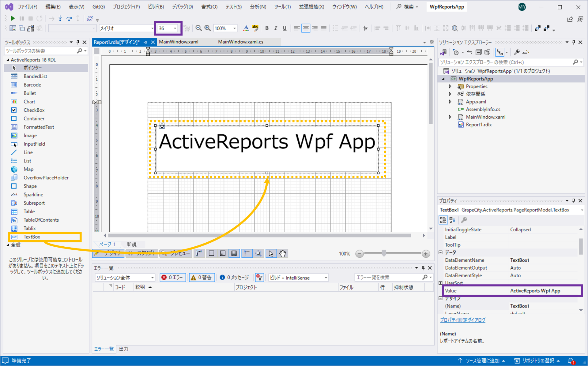Open the 書式(O) menu
Viewport: 588px width, 366px height.
pos(209,7)
